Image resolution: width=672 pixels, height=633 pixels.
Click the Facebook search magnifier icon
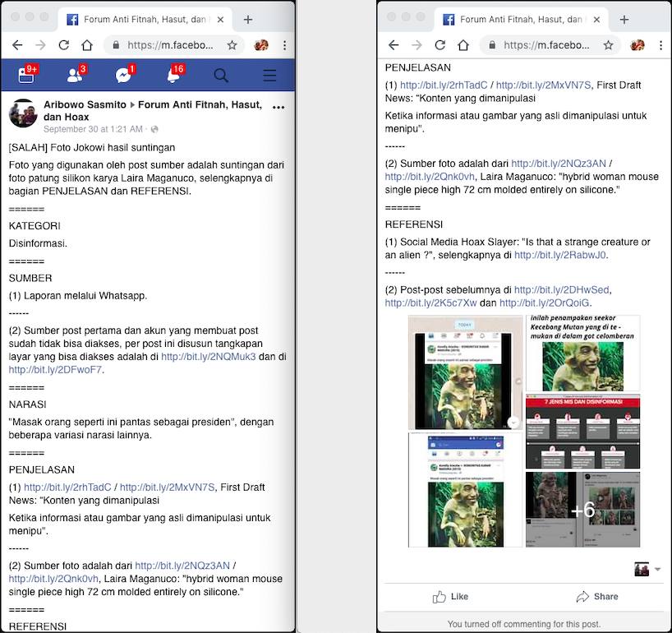[x=221, y=76]
